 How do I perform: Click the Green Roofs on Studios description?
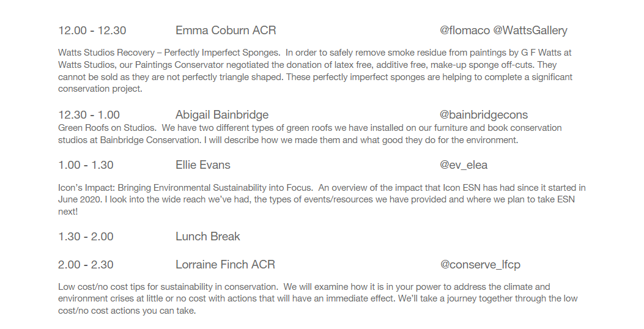point(310,134)
